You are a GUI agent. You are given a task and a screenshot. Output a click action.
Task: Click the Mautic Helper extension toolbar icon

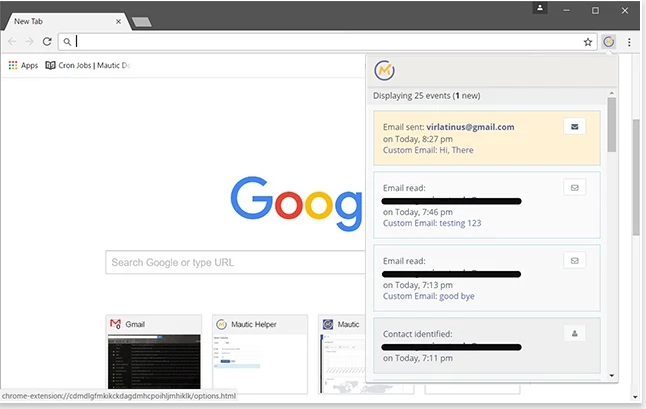(608, 42)
